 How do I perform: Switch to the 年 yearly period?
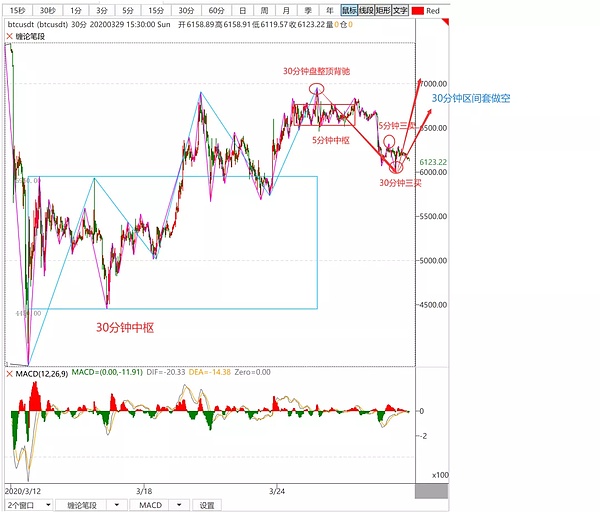tap(328, 11)
